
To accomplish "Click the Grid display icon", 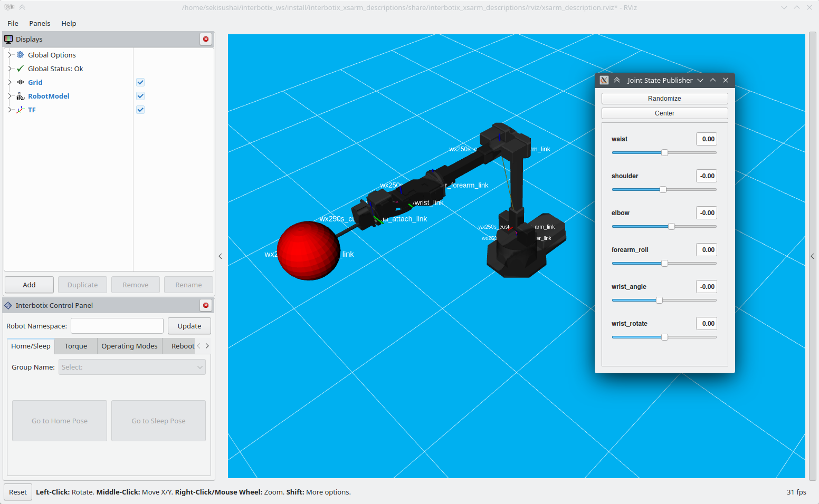I will pyautogui.click(x=21, y=82).
